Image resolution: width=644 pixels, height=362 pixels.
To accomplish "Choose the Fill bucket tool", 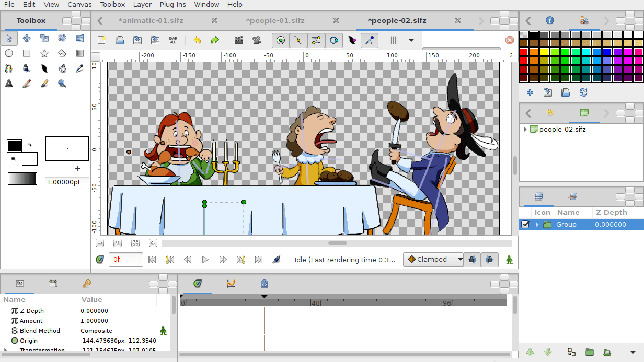I will coord(62,68).
